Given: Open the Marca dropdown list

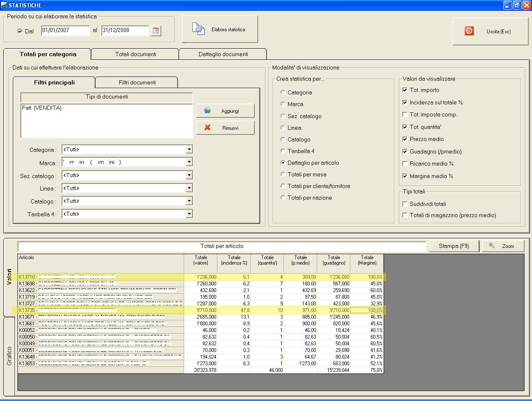Looking at the screenshot, I should coord(189,162).
